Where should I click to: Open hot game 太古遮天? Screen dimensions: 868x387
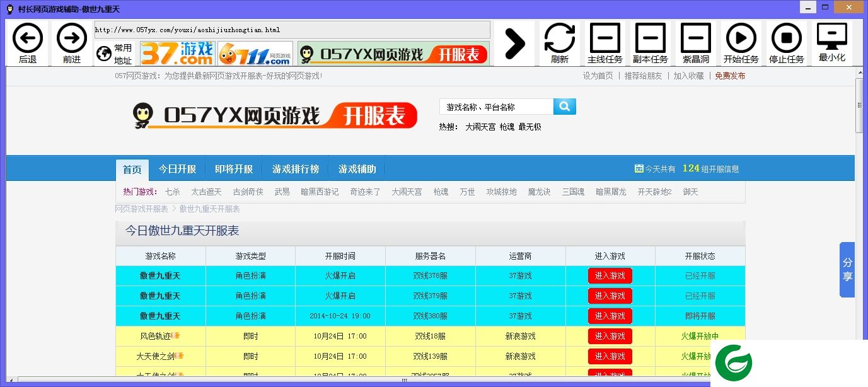pos(207,192)
